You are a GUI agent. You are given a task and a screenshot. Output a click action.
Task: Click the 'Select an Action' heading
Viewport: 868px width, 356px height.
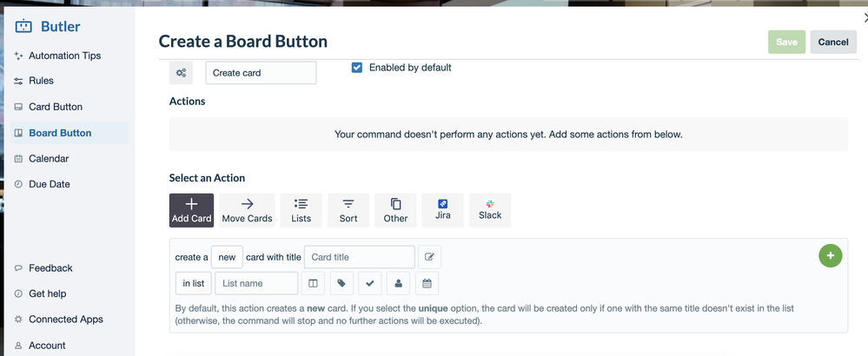[x=207, y=178]
